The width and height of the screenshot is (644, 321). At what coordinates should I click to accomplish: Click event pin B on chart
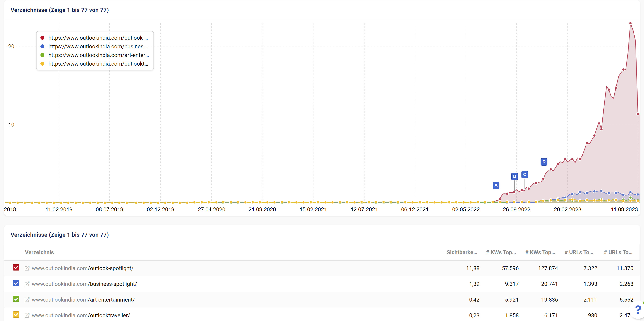(514, 176)
